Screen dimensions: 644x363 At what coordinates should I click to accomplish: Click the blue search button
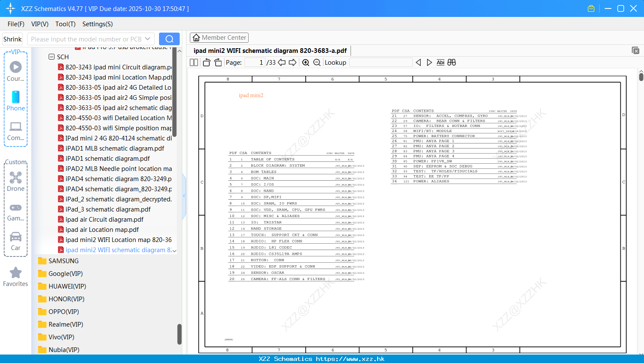pyautogui.click(x=169, y=39)
